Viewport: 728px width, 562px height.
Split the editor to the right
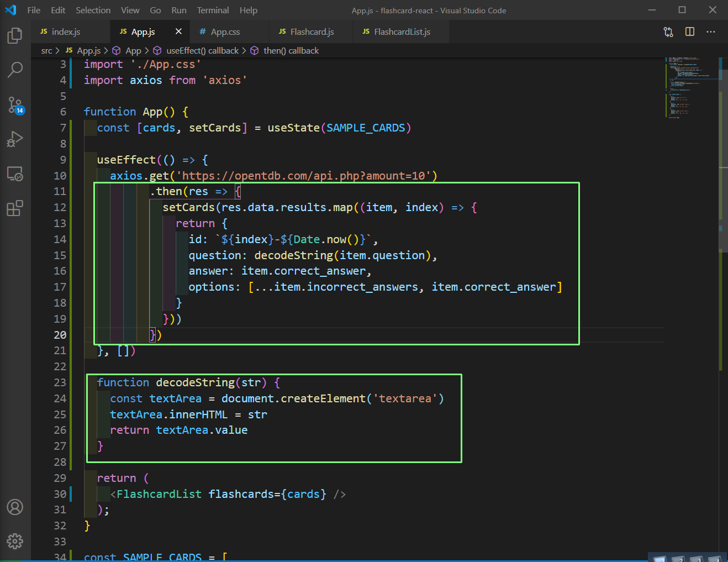point(690,31)
